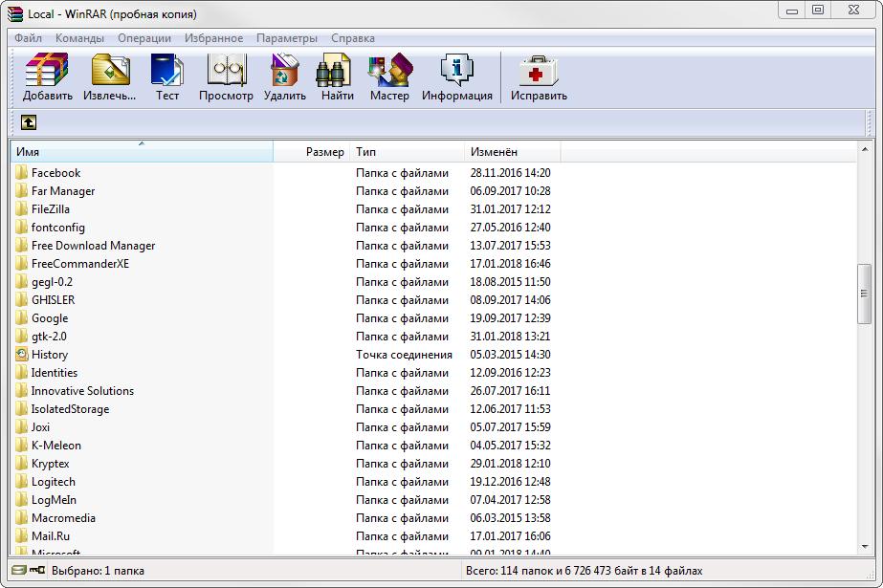
Task: Click date 29.01.2018 12:10
Action: [510, 463]
